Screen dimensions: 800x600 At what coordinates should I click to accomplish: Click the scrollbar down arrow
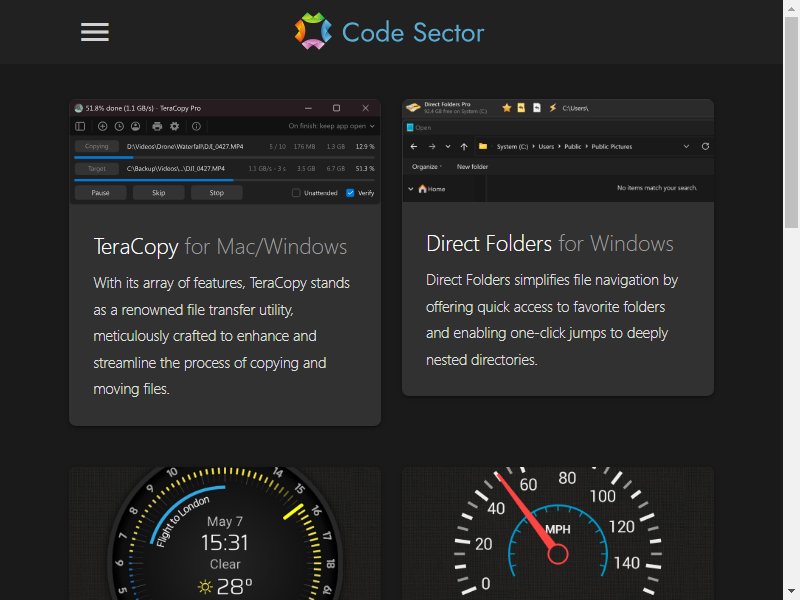[x=791, y=592]
